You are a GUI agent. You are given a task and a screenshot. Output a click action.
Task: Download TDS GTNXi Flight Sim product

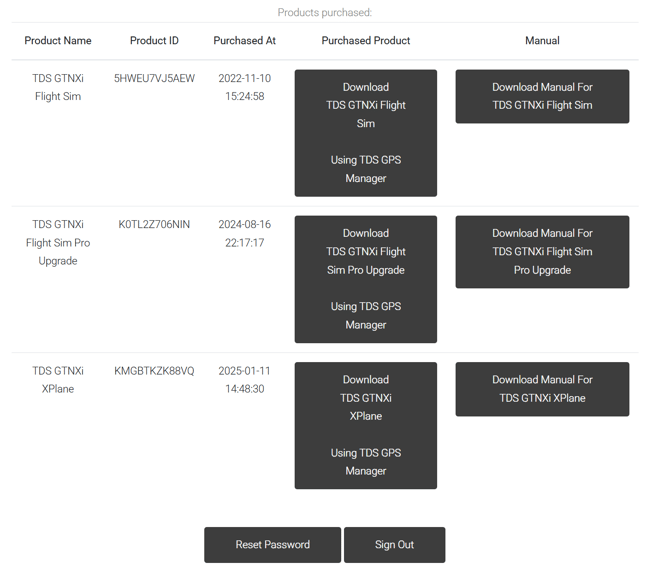[365, 133]
